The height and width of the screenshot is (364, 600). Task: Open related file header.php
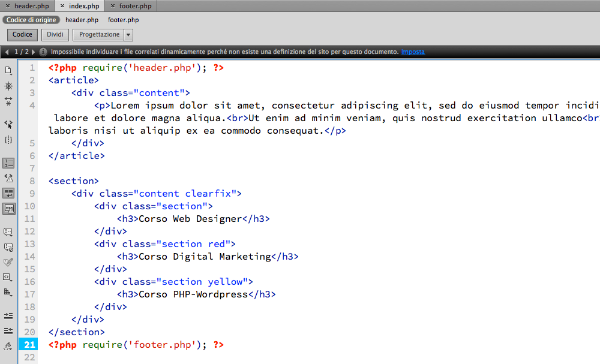82,20
